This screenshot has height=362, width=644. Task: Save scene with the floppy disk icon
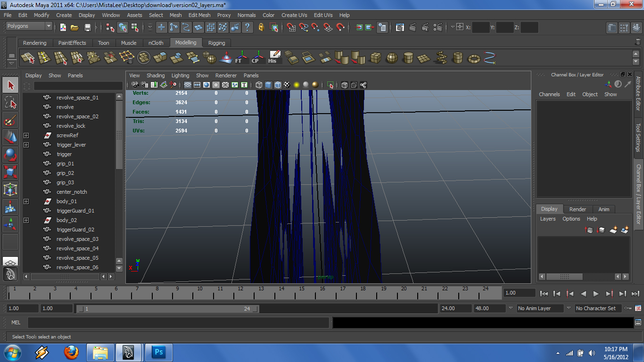87,27
